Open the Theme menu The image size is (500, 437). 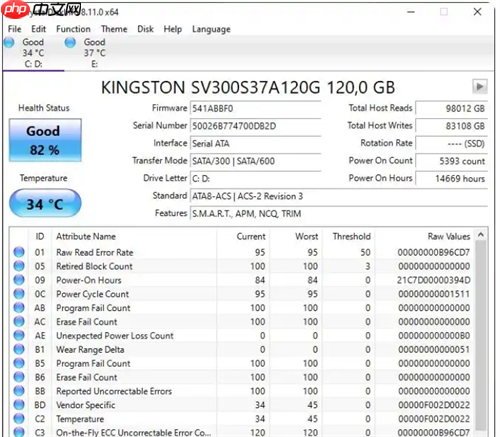tap(114, 29)
